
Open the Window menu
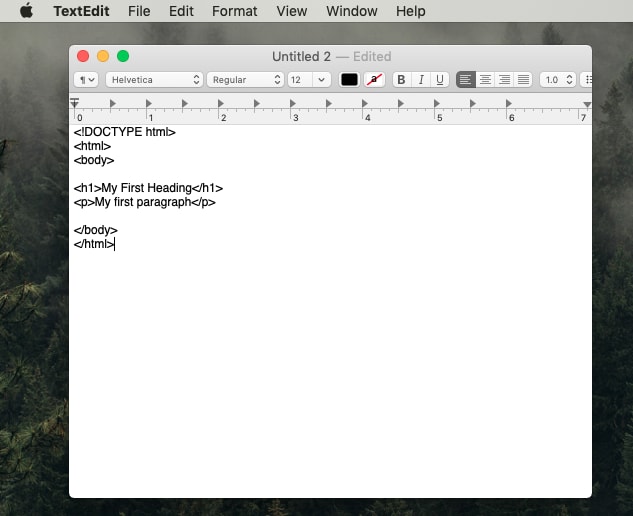(x=352, y=11)
